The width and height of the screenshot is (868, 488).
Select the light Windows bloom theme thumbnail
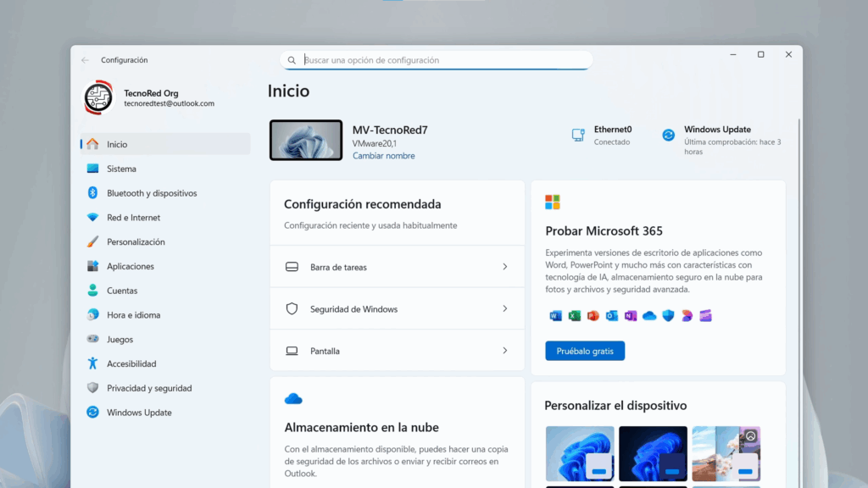click(580, 453)
